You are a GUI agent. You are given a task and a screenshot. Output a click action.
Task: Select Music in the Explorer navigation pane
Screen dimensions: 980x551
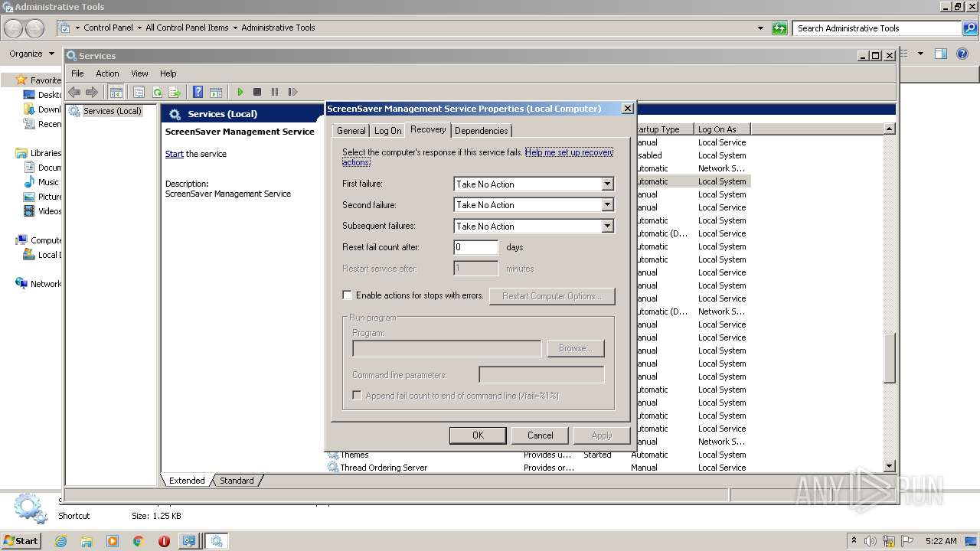(x=48, y=182)
